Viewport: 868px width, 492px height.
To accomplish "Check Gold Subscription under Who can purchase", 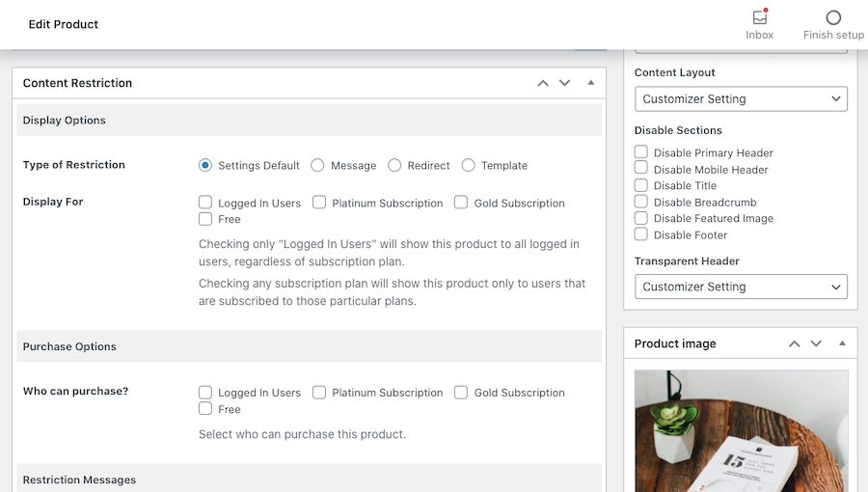I will coord(461,393).
